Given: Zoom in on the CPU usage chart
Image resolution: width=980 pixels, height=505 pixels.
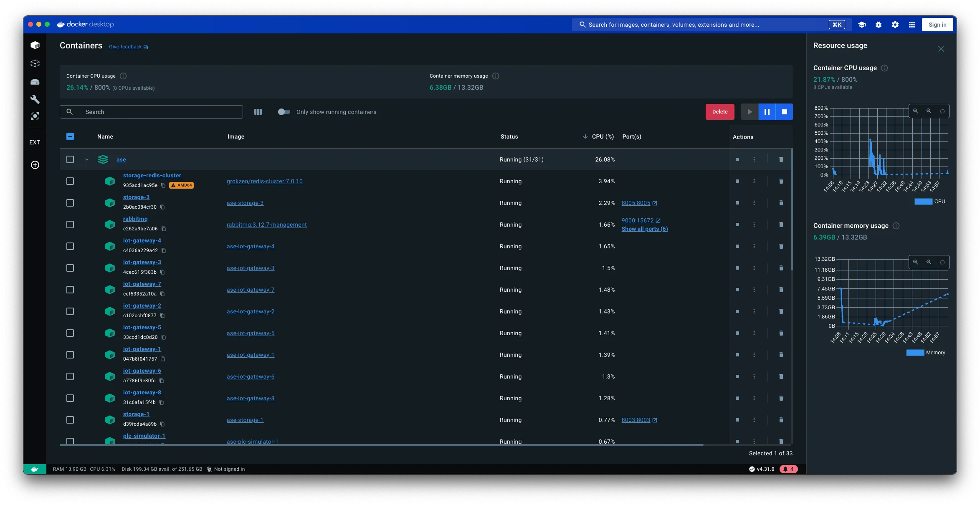Looking at the screenshot, I should (x=915, y=111).
